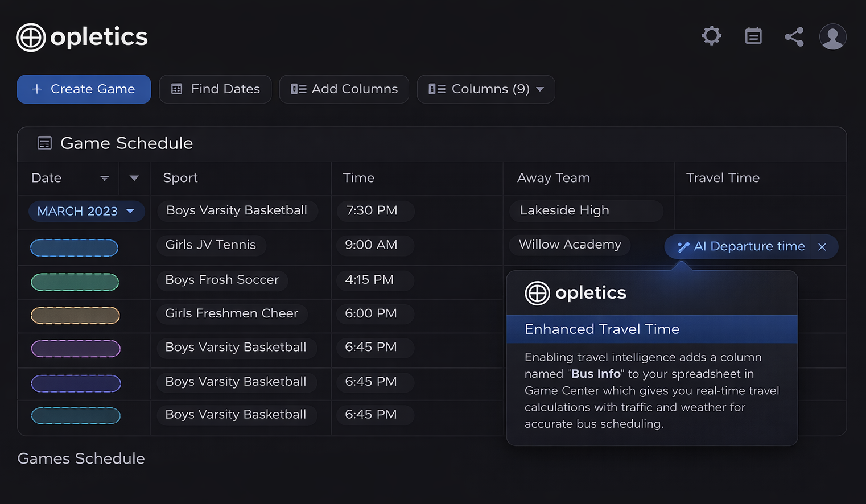Viewport: 866px width, 504px height.
Task: Click the Add Columns button
Action: pos(344,89)
